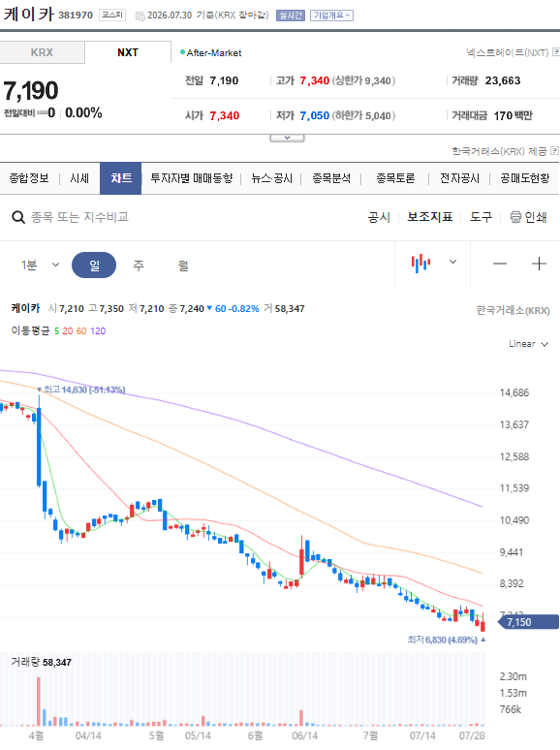Open the 뉴스·공시 tab

pyautogui.click(x=271, y=178)
